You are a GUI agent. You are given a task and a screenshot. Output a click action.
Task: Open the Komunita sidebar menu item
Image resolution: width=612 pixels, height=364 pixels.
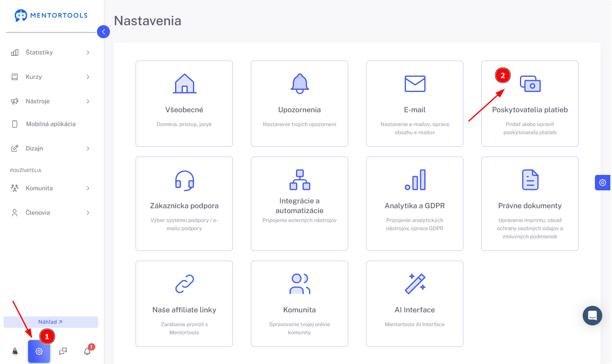click(51, 188)
